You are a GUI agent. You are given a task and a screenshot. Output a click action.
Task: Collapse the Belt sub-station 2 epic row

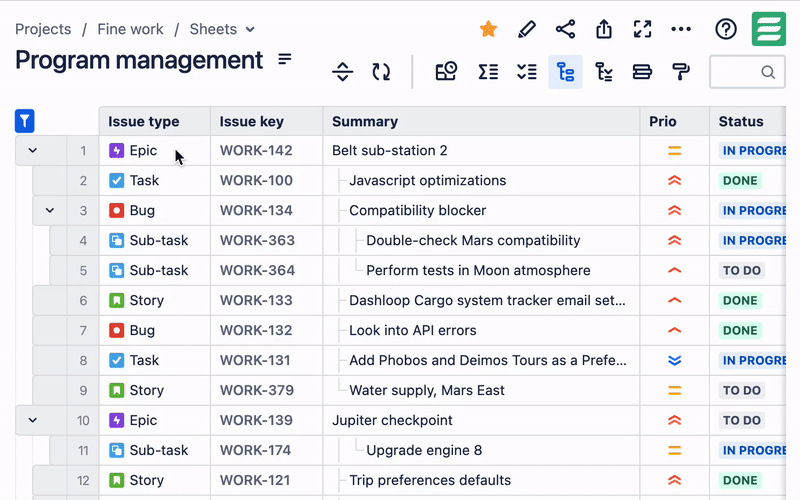(33, 151)
